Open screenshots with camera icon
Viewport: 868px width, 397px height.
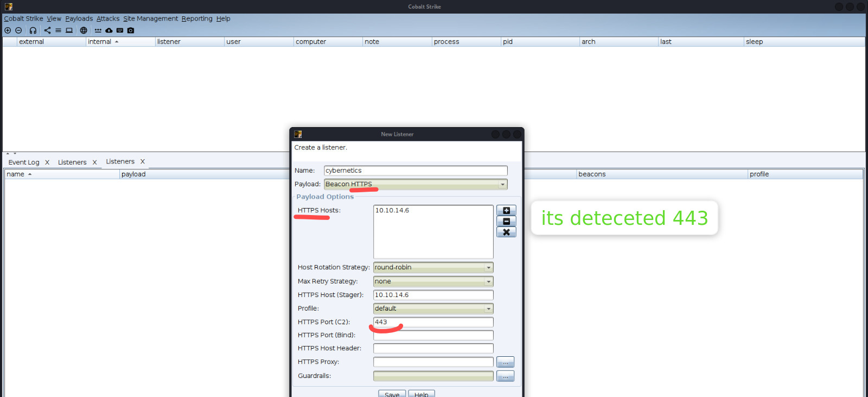click(x=131, y=30)
